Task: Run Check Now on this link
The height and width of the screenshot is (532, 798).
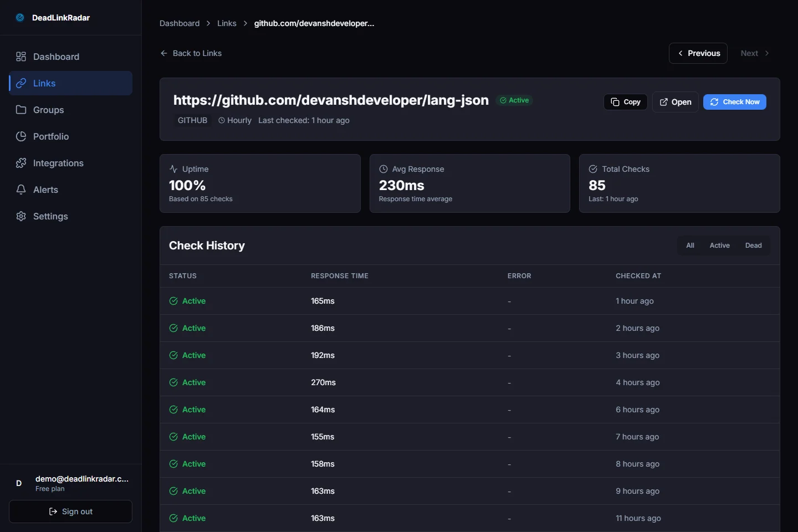Action: click(x=734, y=102)
